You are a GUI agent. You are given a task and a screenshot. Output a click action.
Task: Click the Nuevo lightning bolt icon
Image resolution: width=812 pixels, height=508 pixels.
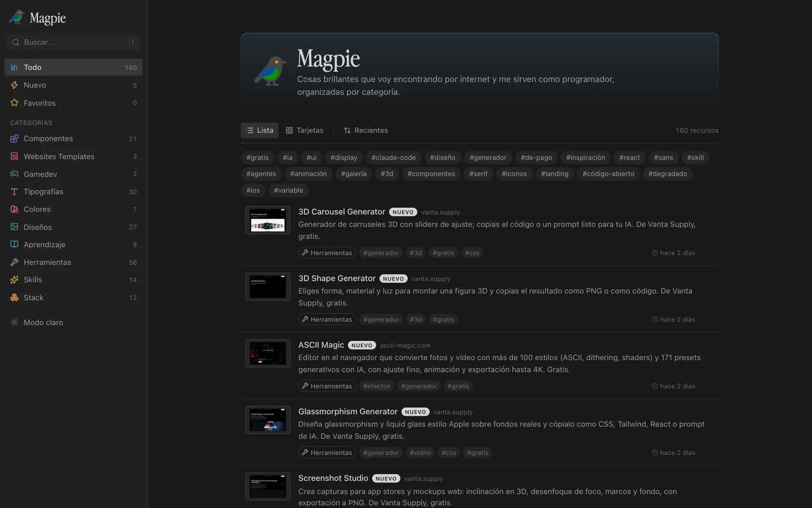pos(14,85)
